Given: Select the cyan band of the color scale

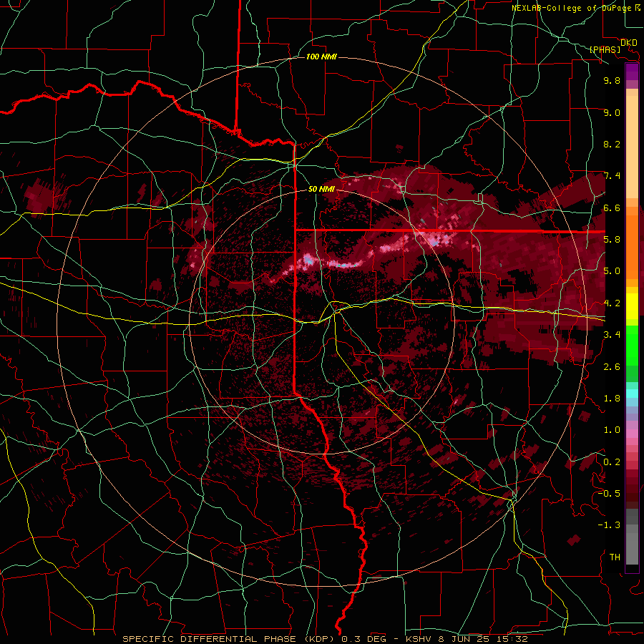Looking at the screenshot, I should point(632,394).
